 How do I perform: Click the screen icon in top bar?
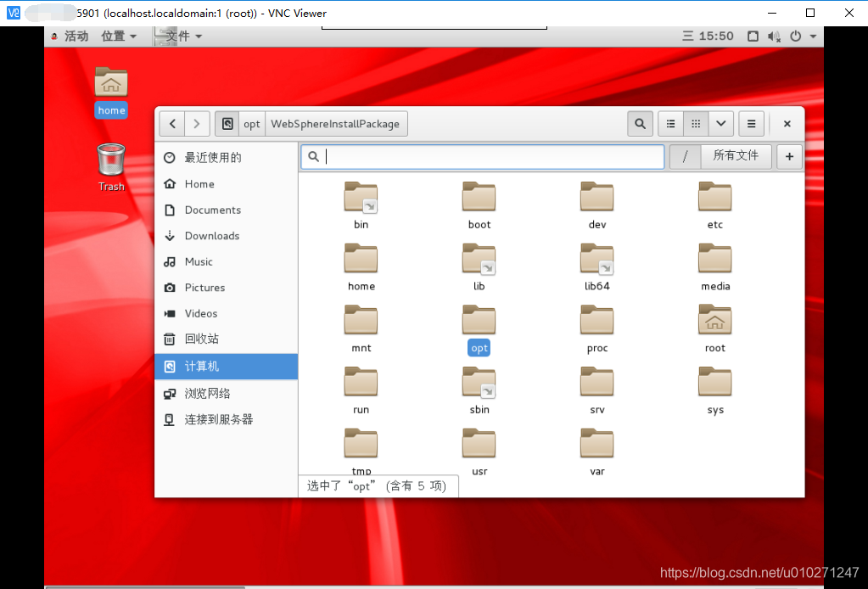click(753, 36)
